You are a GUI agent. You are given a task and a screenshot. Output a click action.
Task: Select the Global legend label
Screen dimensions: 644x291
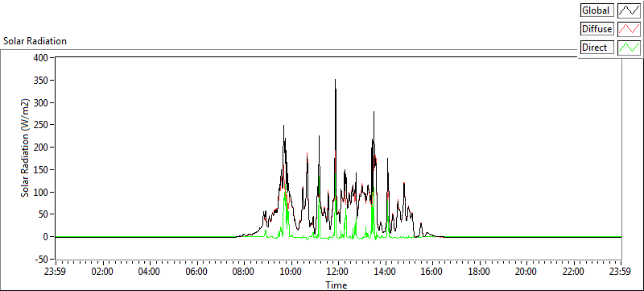click(597, 10)
